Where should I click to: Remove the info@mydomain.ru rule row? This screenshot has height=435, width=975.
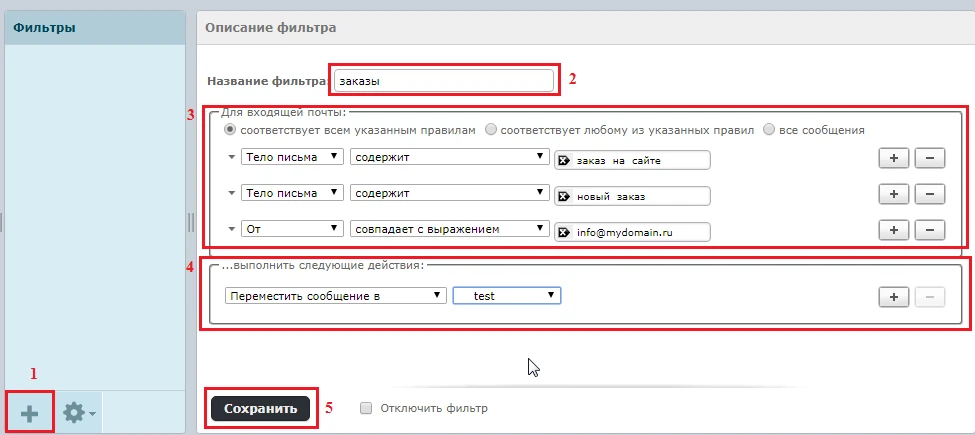929,230
